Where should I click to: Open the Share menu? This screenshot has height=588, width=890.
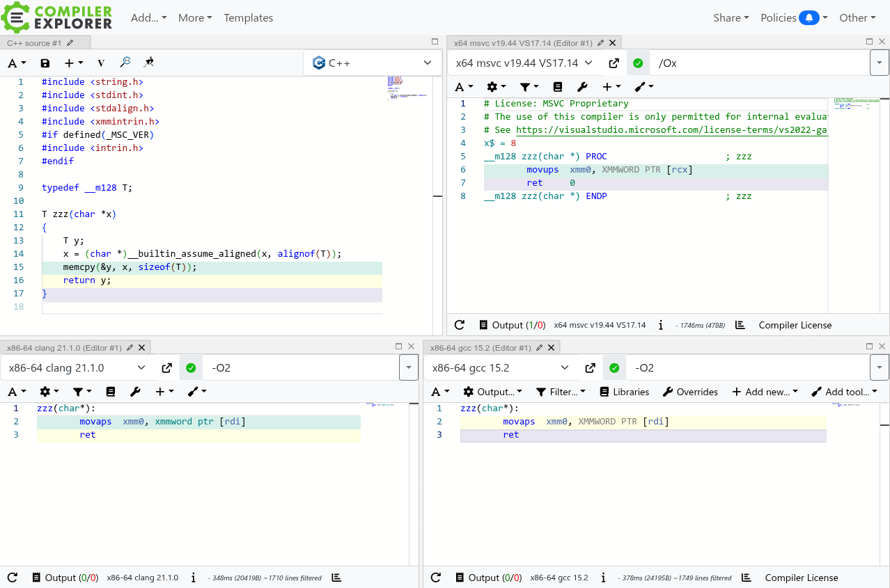point(731,18)
